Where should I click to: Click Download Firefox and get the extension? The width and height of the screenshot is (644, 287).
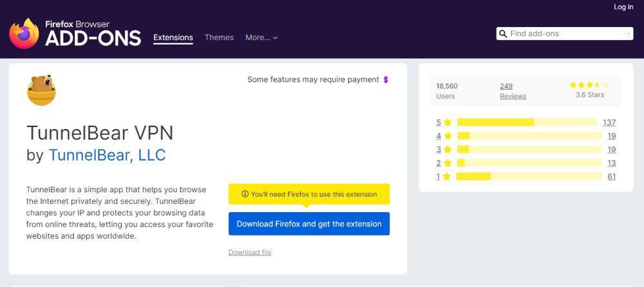click(309, 224)
